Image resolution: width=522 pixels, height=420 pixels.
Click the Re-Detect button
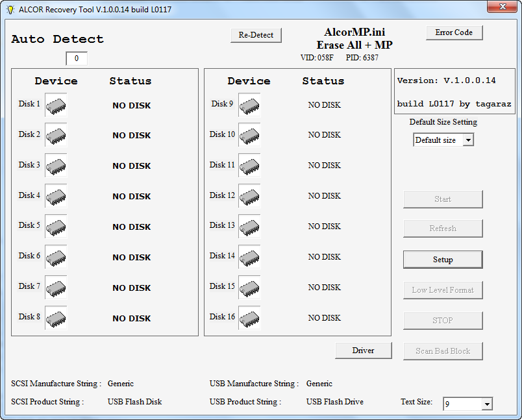tap(256, 35)
